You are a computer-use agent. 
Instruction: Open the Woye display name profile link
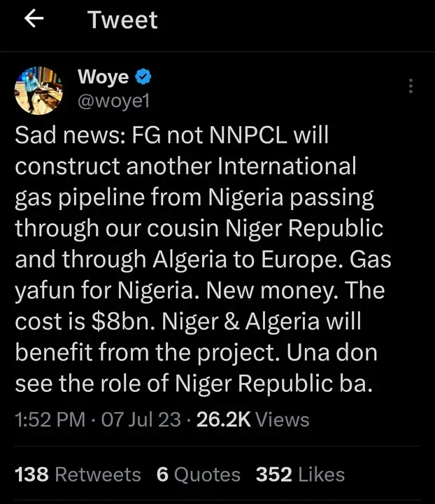(103, 76)
